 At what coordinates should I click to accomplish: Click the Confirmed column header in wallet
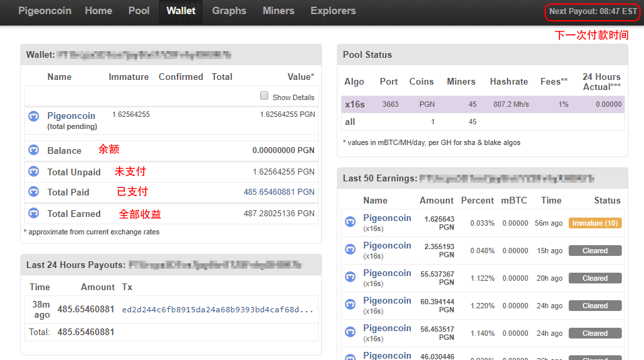[x=181, y=77]
